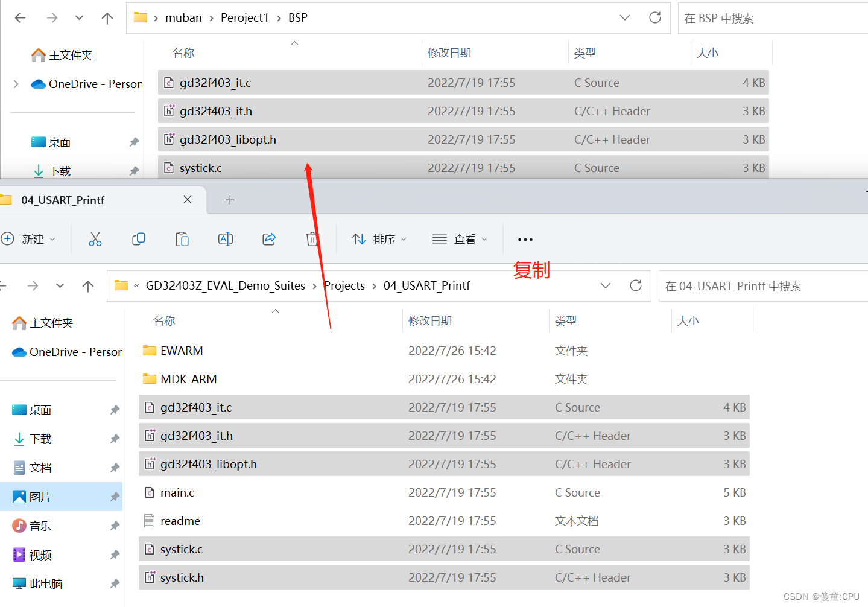Select systick.h file

coord(444,577)
